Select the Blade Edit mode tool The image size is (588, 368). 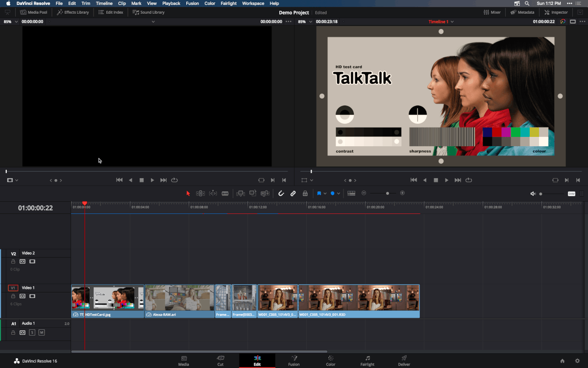click(225, 193)
